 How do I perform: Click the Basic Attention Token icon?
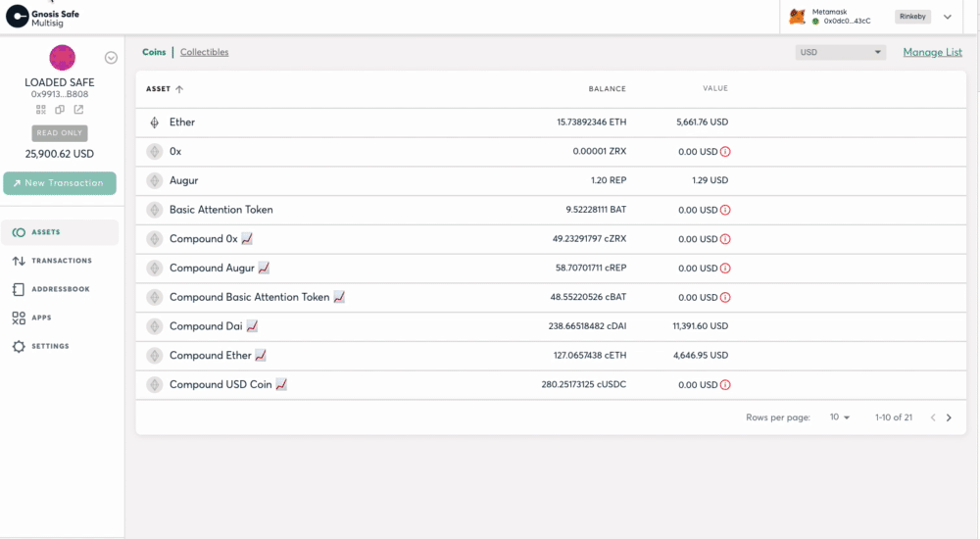pyautogui.click(x=155, y=210)
